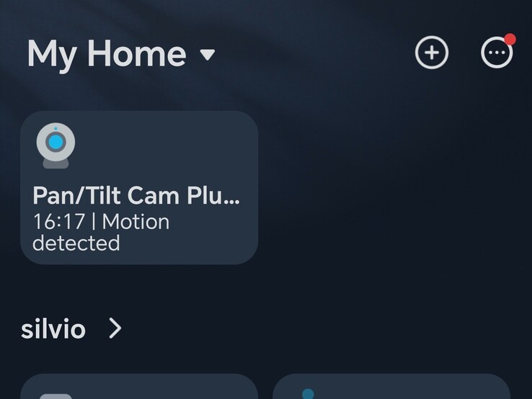The width and height of the screenshot is (532, 399).
Task: Select the Pan/Tilt Cam Plu... device name
Action: (x=136, y=196)
